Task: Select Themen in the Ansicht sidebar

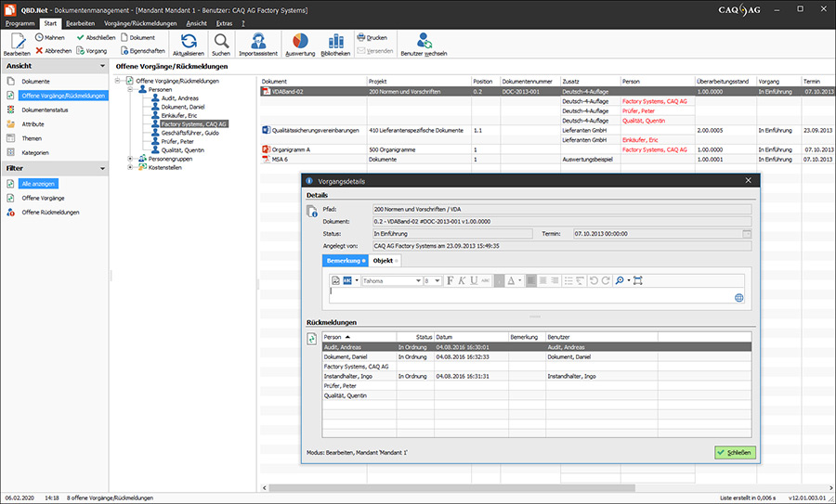Action: 32,138
